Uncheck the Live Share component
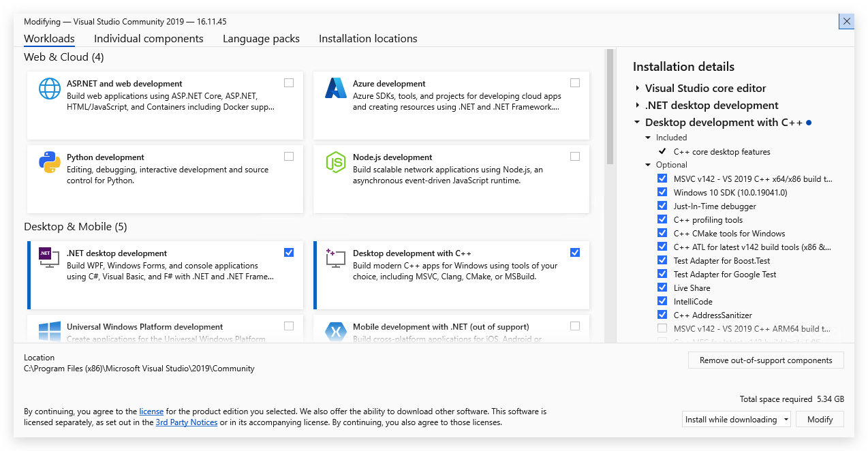The image size is (868, 451). (662, 287)
